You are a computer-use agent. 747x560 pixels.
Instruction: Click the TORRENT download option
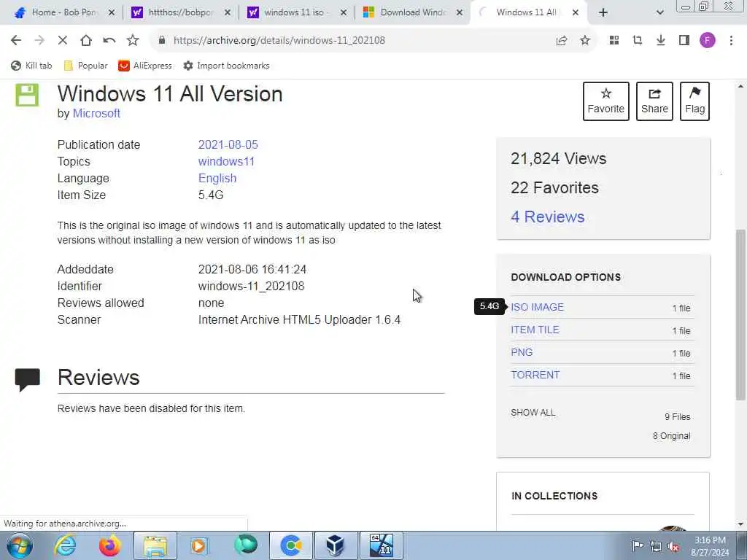[535, 375]
